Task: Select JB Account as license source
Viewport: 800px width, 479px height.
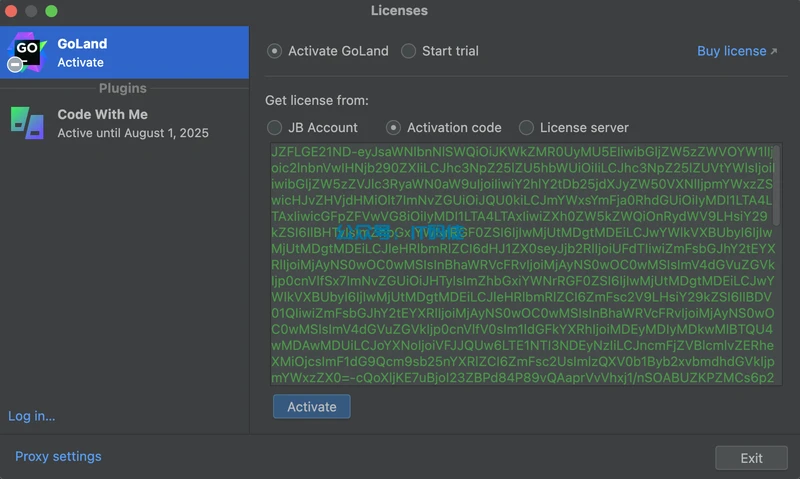Action: pyautogui.click(x=274, y=128)
